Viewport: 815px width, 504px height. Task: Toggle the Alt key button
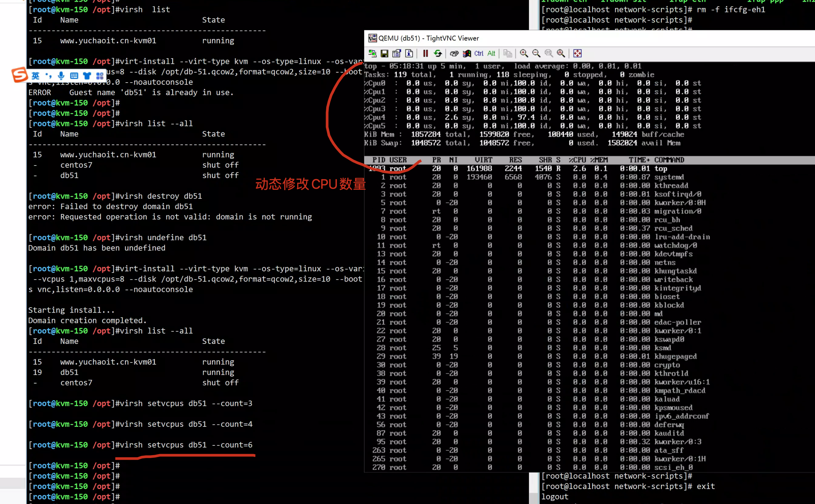pyautogui.click(x=491, y=53)
